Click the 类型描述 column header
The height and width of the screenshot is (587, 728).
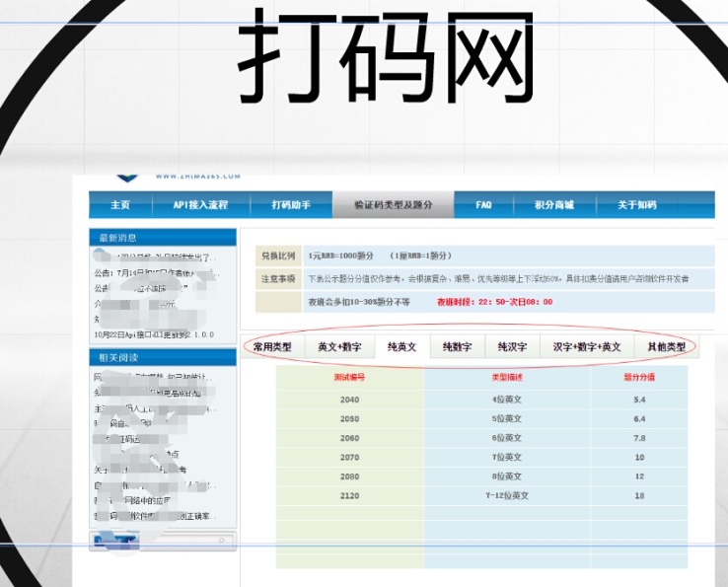pos(507,377)
